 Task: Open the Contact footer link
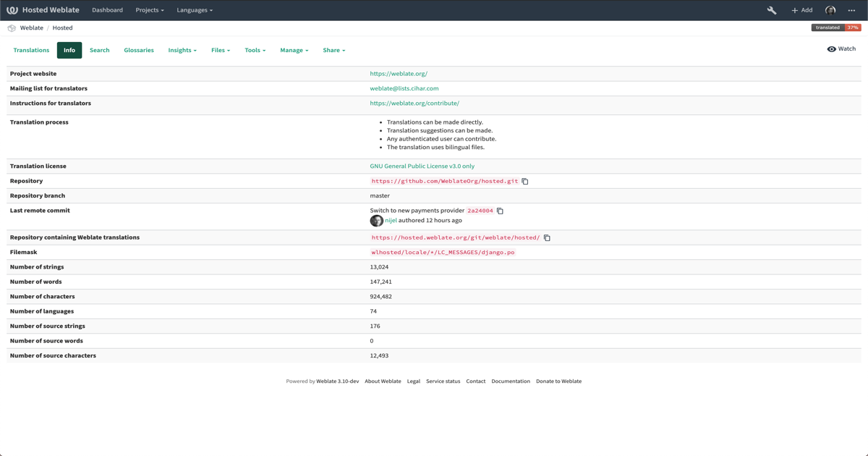(x=476, y=381)
